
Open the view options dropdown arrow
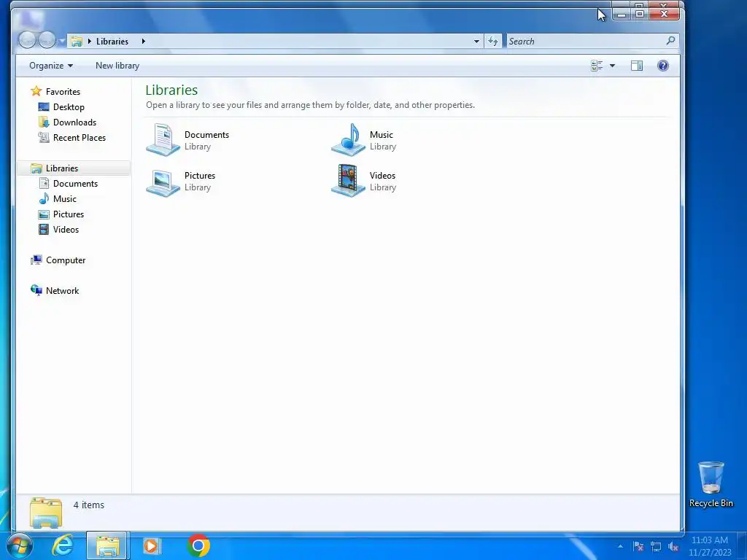click(612, 66)
